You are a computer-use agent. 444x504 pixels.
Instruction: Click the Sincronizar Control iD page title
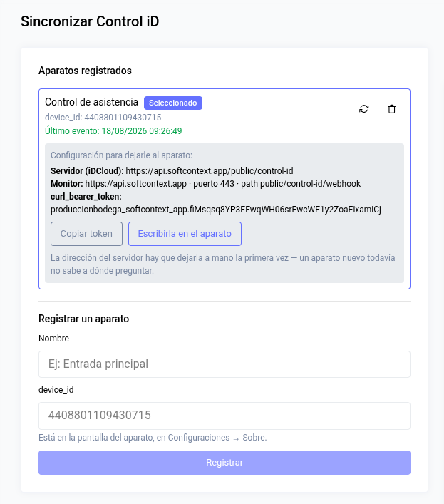[x=90, y=21]
